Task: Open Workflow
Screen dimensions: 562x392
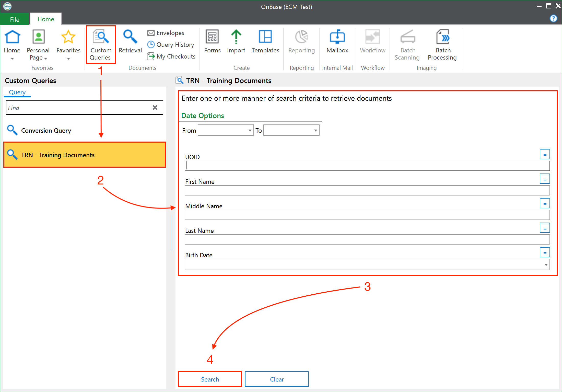Action: [372, 41]
